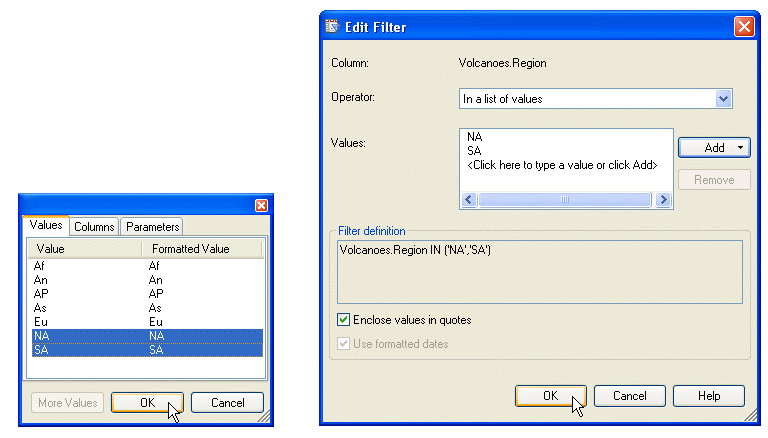Open Help for Edit Filter
The width and height of the screenshot is (768, 438).
709,396
